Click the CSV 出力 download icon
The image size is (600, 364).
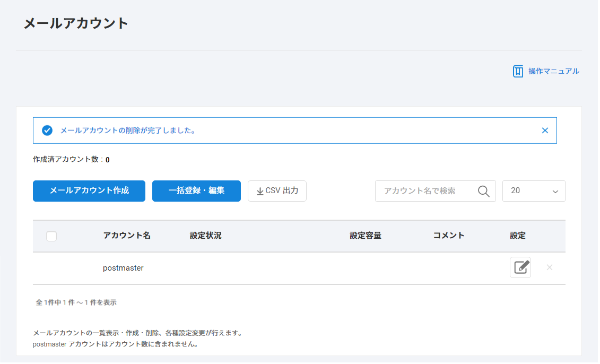pos(260,191)
